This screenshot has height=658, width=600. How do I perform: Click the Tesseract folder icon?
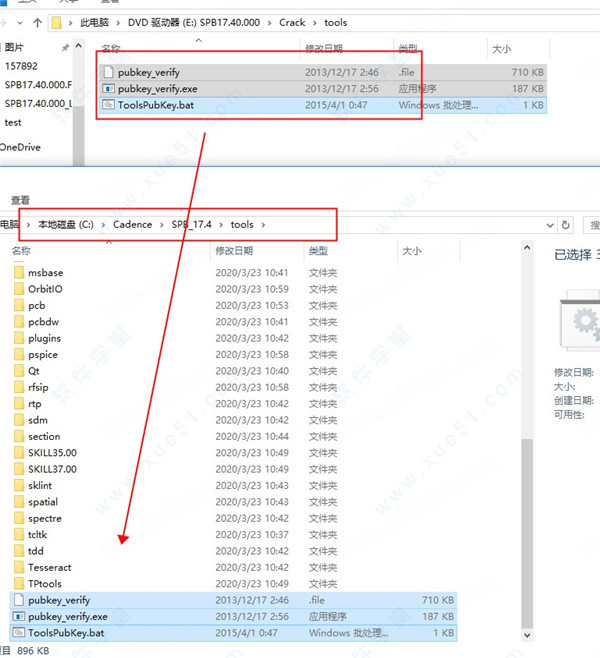(x=18, y=567)
